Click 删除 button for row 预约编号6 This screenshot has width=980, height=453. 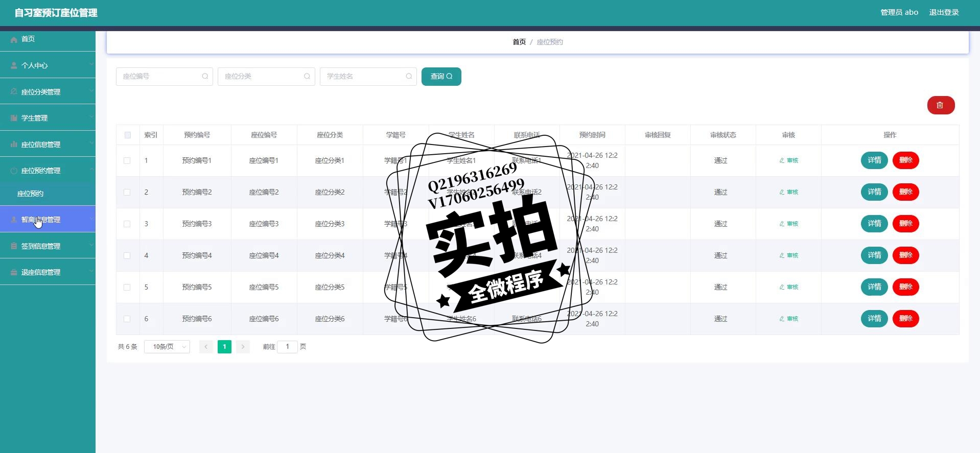[x=906, y=319]
